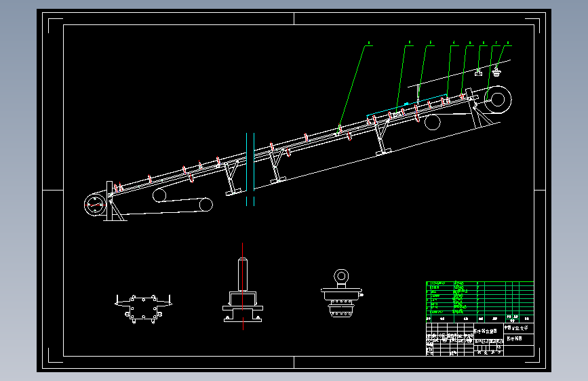Click the small hanging lamp symbol at top right
The width and height of the screenshot is (588, 381).
(x=496, y=71)
